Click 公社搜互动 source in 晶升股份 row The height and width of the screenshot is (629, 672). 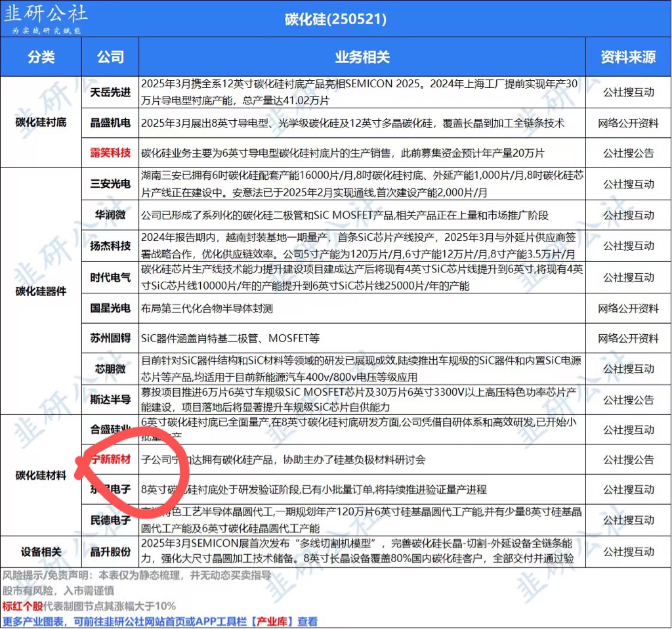click(x=628, y=552)
